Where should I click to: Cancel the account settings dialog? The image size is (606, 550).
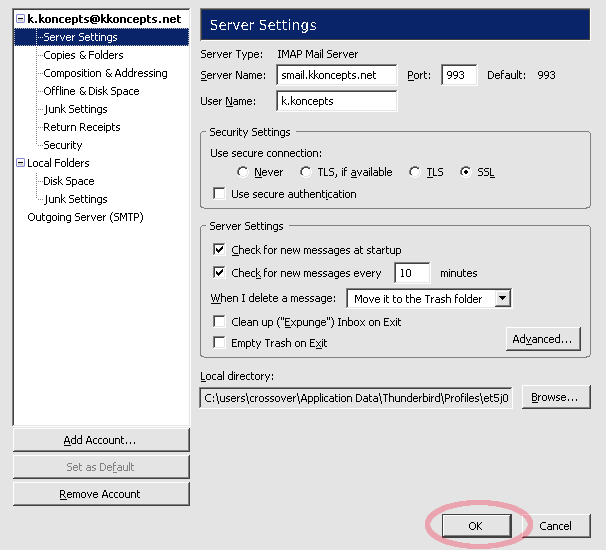[557, 526]
